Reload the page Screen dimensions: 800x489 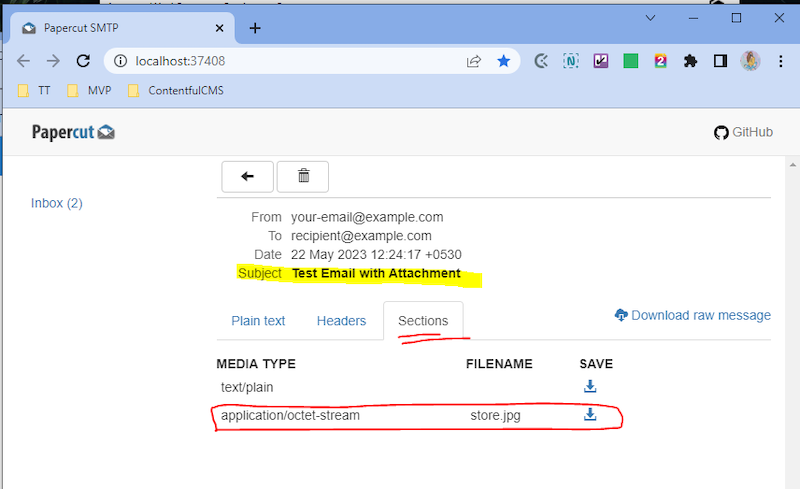[83, 61]
